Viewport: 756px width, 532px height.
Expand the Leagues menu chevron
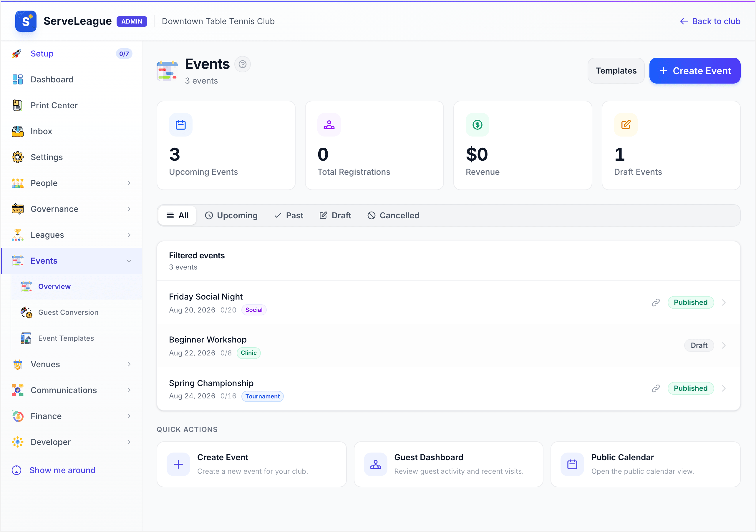[x=129, y=235]
